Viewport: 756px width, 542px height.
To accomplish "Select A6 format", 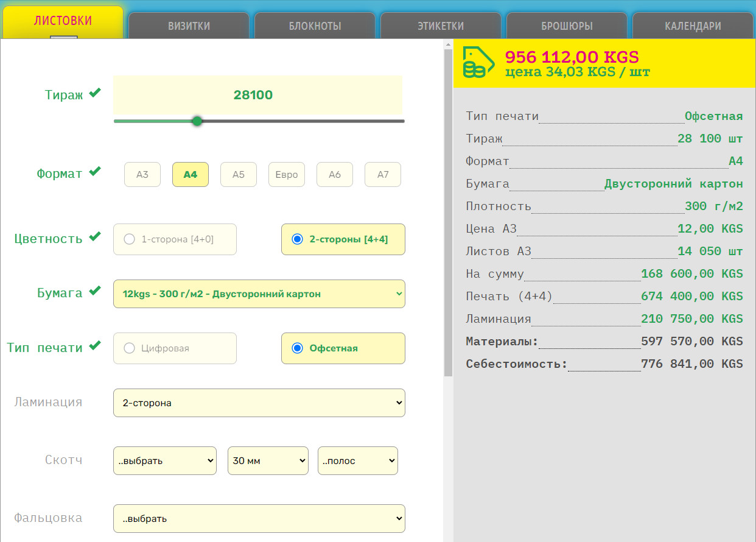I will tap(335, 175).
